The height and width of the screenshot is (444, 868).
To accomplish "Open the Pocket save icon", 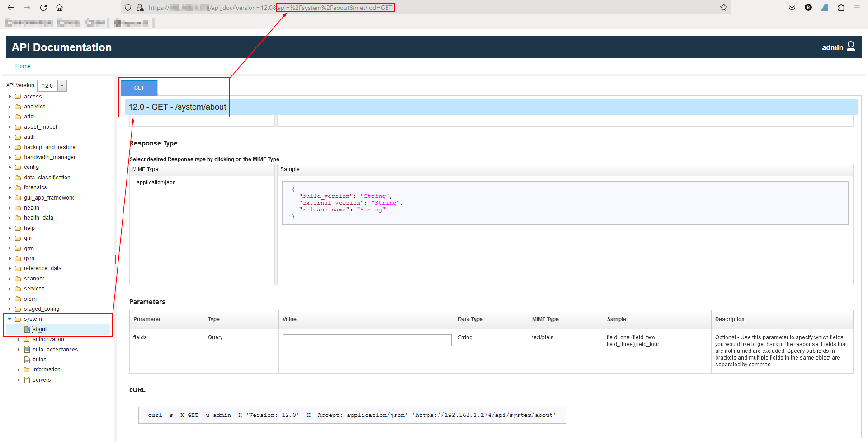I will (x=792, y=7).
